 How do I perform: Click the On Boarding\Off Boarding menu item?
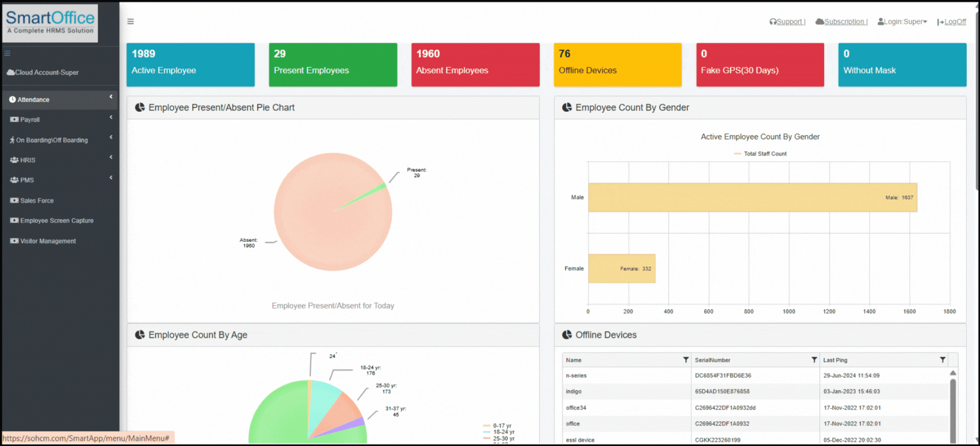60,140
